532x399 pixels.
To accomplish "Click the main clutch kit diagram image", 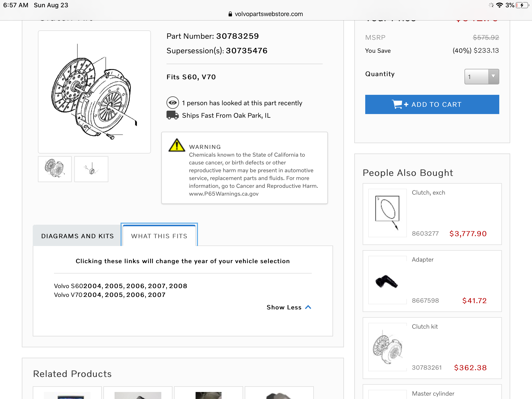I will [94, 92].
